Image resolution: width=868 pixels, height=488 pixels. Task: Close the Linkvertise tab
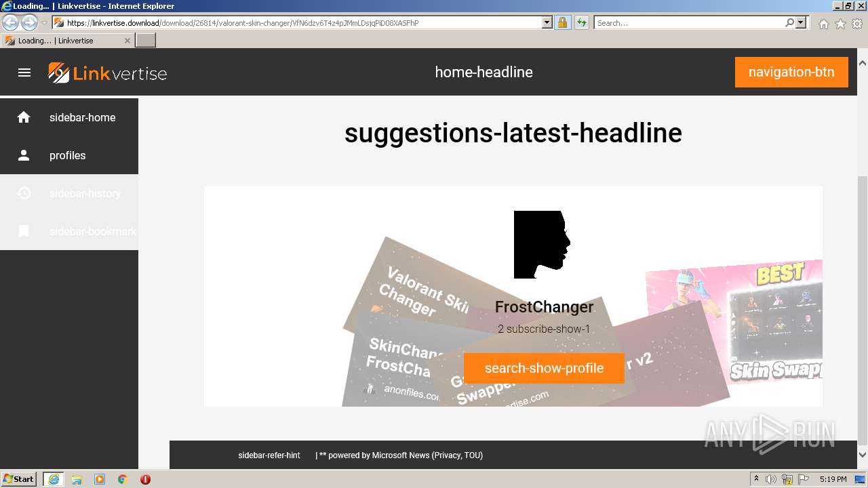tap(127, 41)
